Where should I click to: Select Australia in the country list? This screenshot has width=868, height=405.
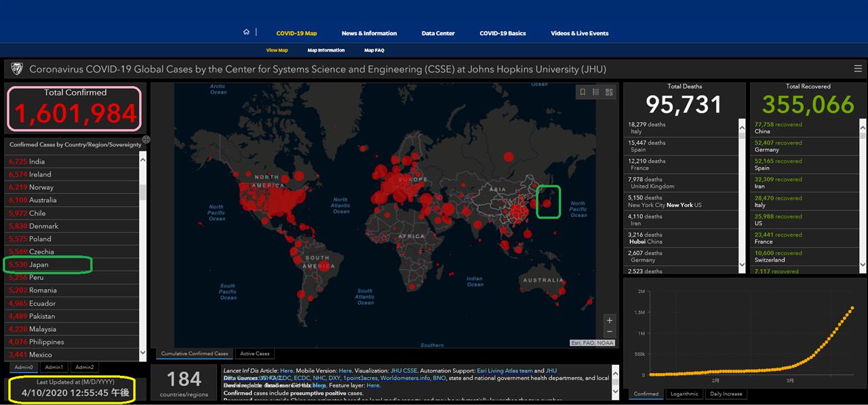coord(72,200)
